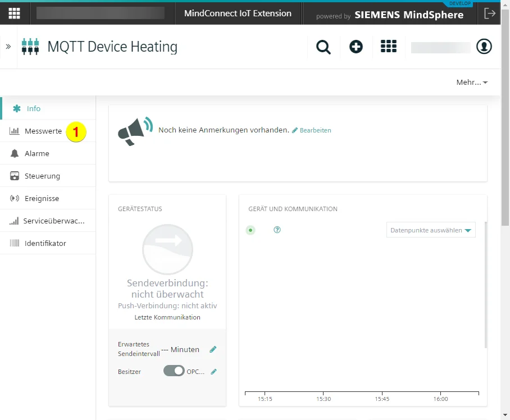Click the green realtime status dot
The width and height of the screenshot is (510, 420).
click(251, 230)
